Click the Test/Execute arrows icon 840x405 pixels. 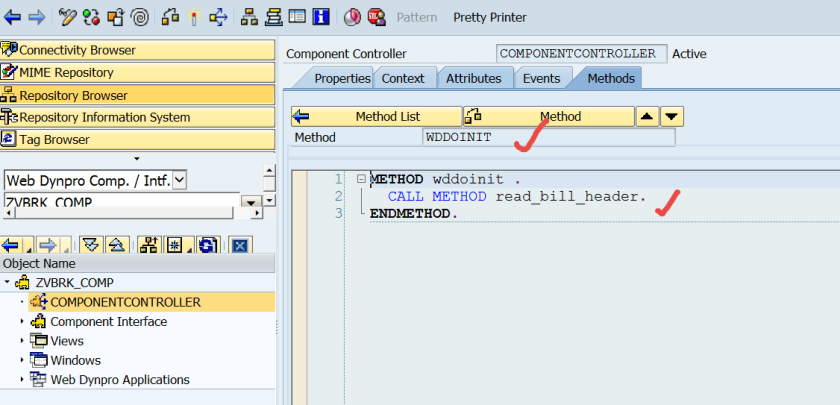(219, 17)
